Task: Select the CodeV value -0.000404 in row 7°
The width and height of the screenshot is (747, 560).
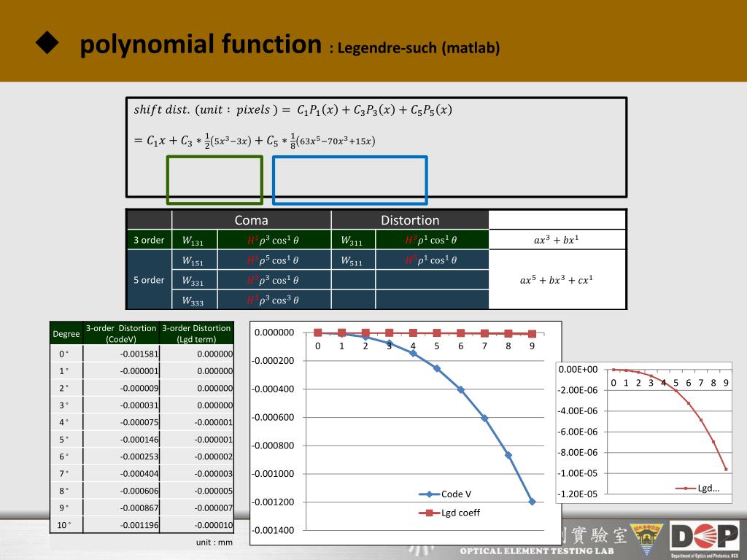Action: click(x=139, y=474)
